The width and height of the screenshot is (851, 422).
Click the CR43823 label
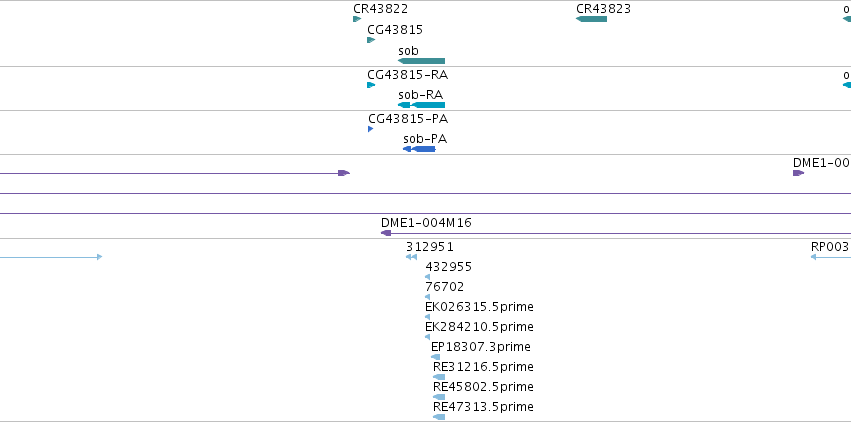pyautogui.click(x=604, y=9)
